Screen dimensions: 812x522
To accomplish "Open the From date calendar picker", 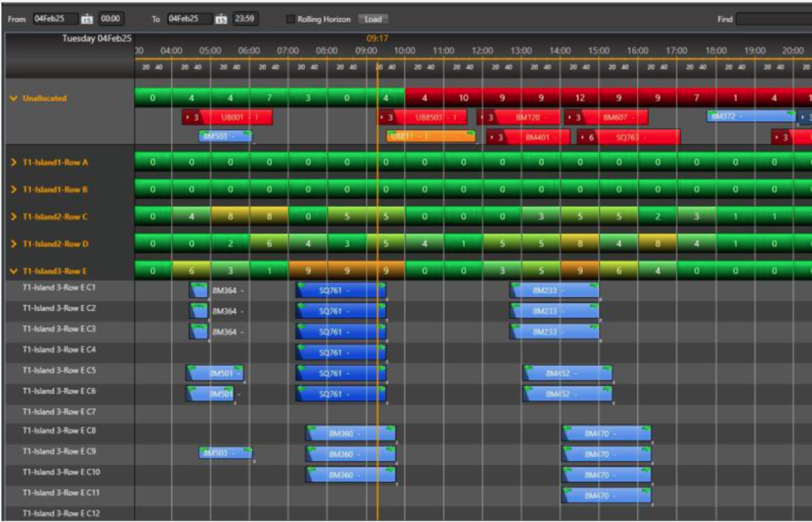I will (x=88, y=19).
